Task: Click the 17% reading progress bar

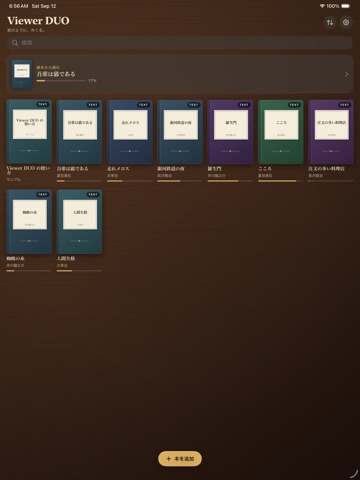Action: pos(61,81)
